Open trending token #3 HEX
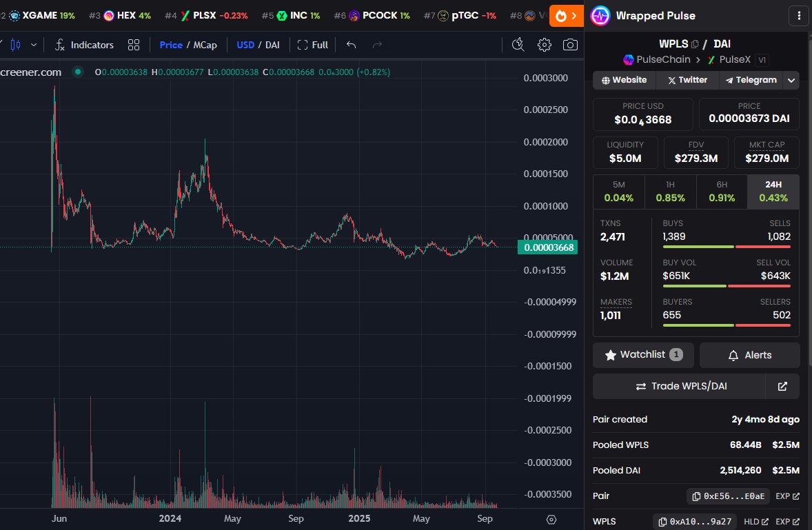The height and width of the screenshot is (530, 812). pos(120,16)
